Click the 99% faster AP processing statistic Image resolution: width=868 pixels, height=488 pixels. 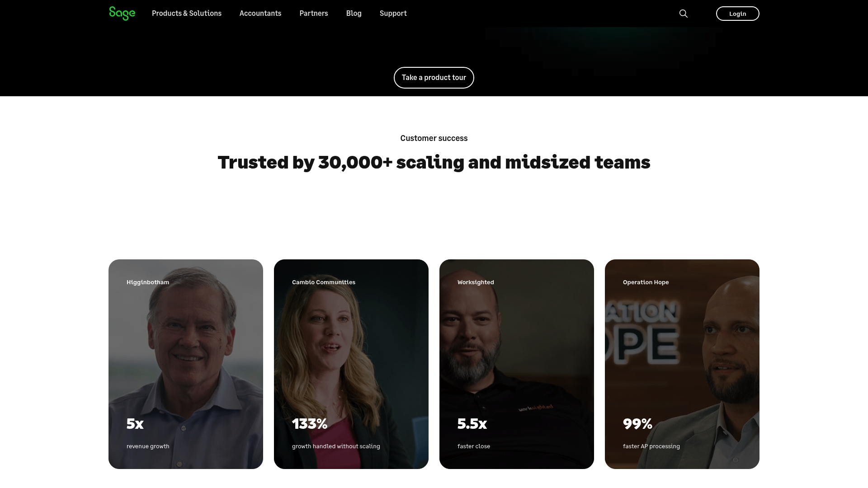[637, 424]
